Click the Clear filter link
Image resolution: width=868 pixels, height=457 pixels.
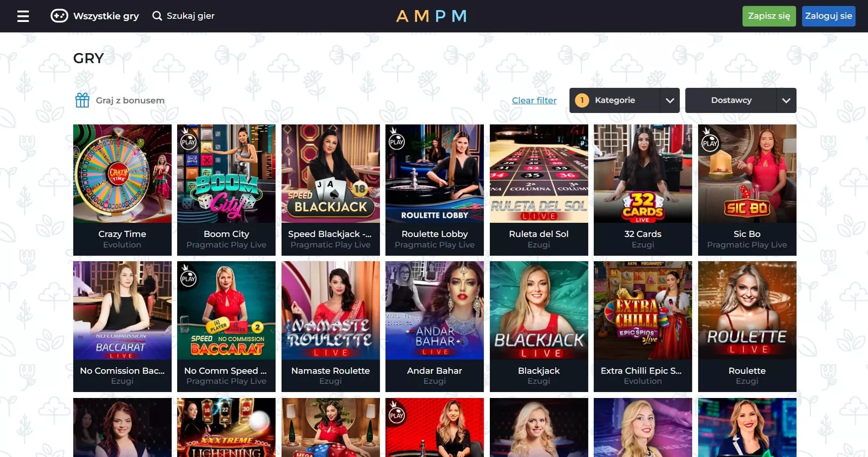tap(534, 100)
